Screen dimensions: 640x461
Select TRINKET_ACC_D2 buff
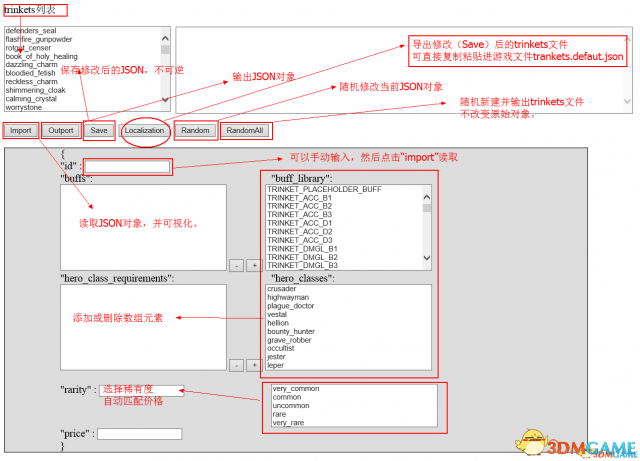click(300, 232)
